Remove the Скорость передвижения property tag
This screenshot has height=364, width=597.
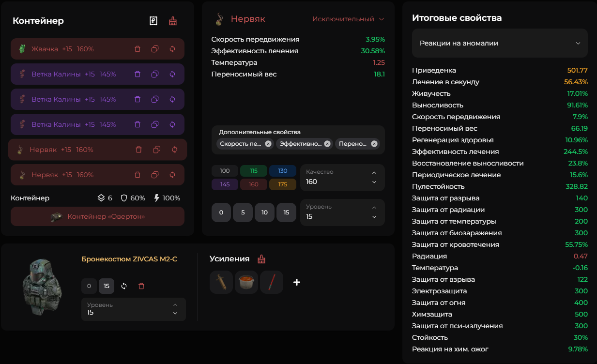coord(268,144)
